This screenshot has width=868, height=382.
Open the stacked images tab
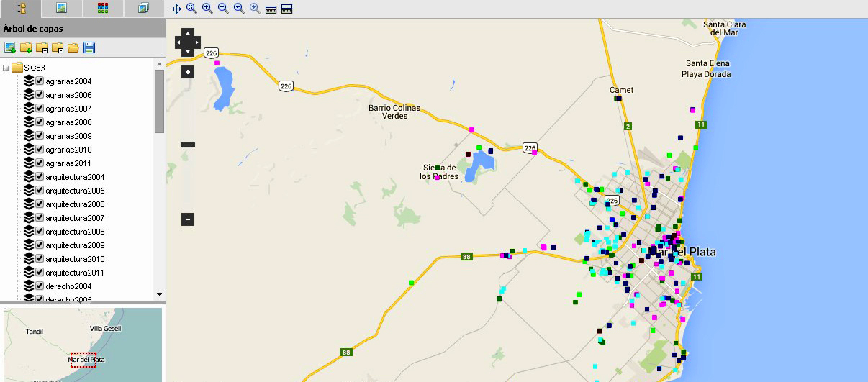coord(144,9)
